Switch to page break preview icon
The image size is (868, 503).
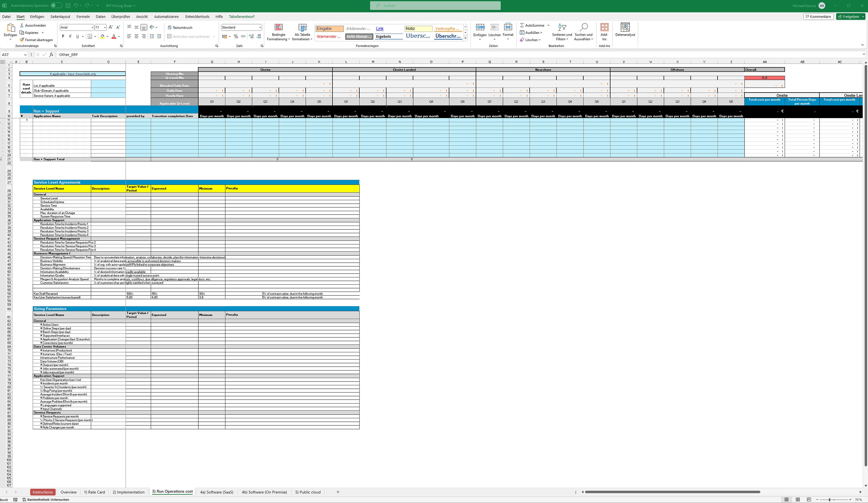tap(809, 500)
